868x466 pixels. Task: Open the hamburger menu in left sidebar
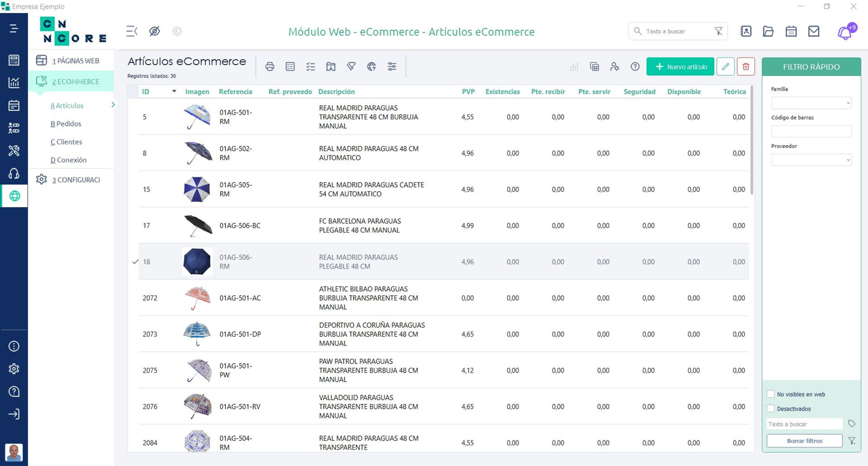click(x=14, y=29)
